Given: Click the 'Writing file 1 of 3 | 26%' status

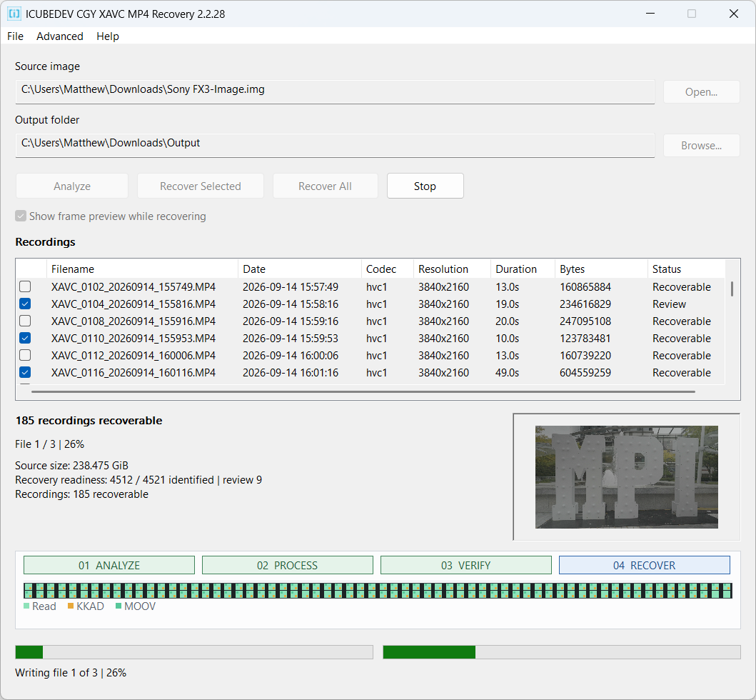Looking at the screenshot, I should coord(71,673).
